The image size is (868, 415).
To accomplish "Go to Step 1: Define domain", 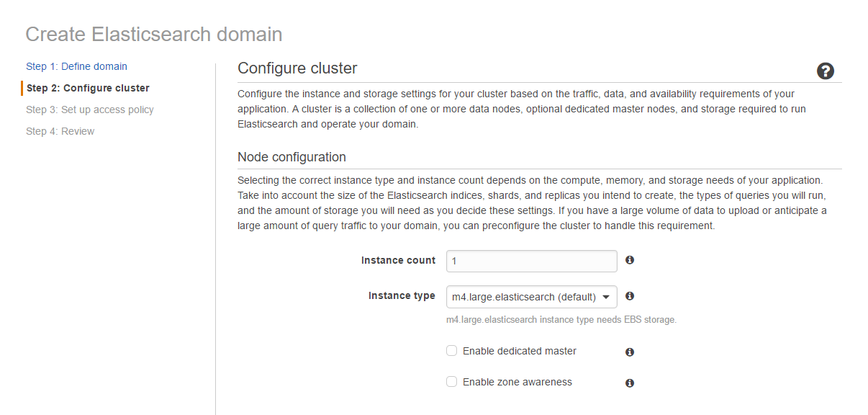I will tap(76, 66).
